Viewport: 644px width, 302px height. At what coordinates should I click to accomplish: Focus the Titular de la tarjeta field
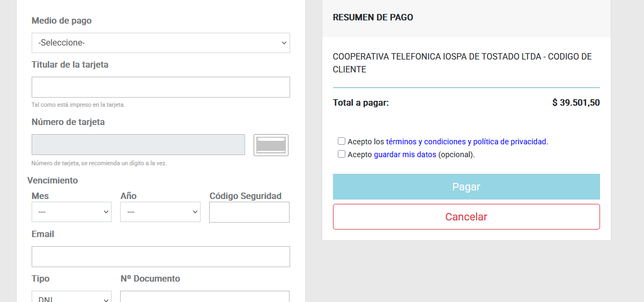(x=160, y=87)
